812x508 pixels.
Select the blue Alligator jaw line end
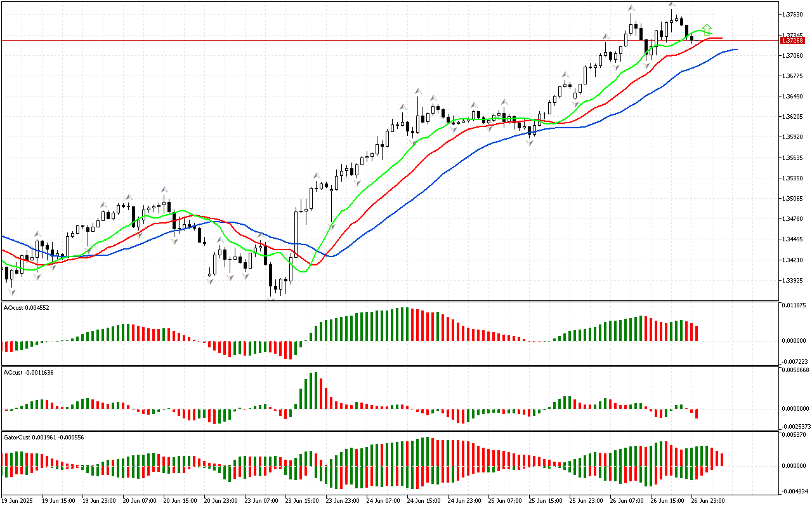click(736, 49)
